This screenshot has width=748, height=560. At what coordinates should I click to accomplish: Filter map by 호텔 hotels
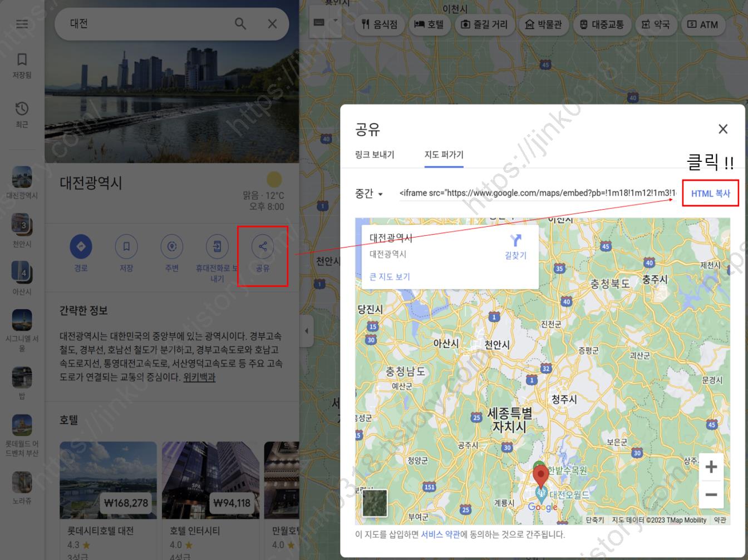[x=429, y=24]
